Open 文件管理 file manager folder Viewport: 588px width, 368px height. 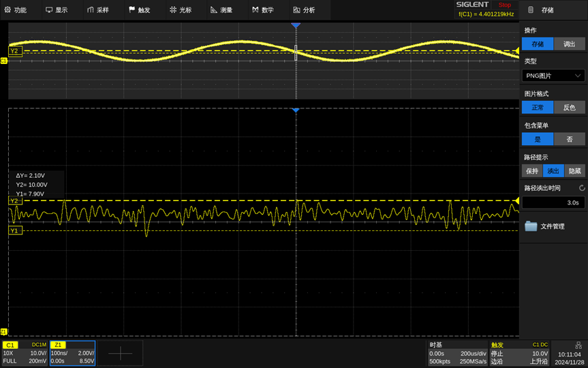[545, 226]
